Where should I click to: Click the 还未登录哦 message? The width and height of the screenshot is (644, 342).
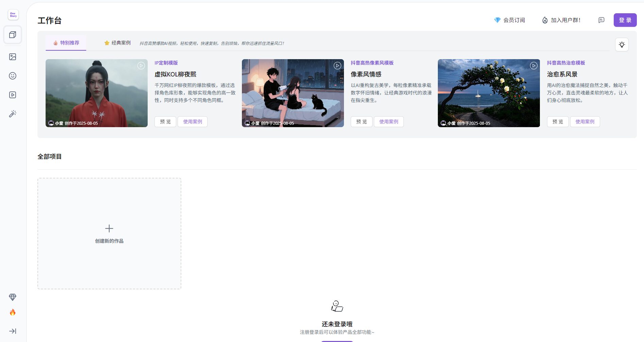(x=337, y=324)
